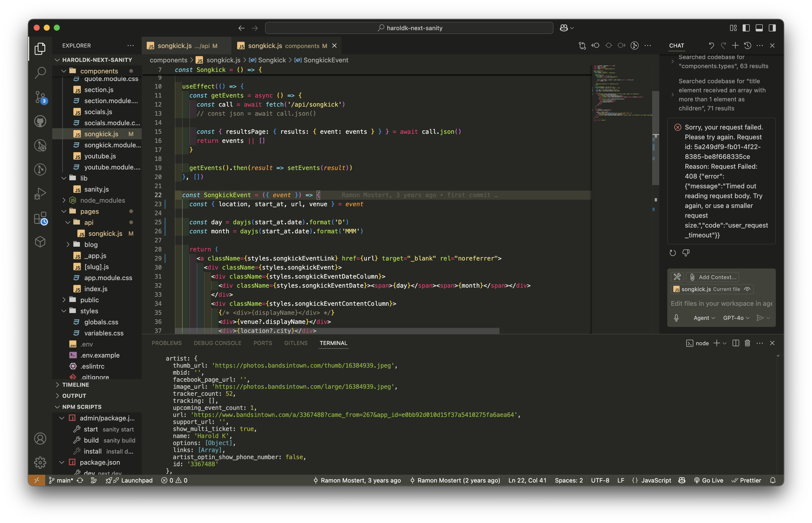Viewport: 812px width, 523px height.
Task: Select the TERMINAL tab
Action: (333, 343)
